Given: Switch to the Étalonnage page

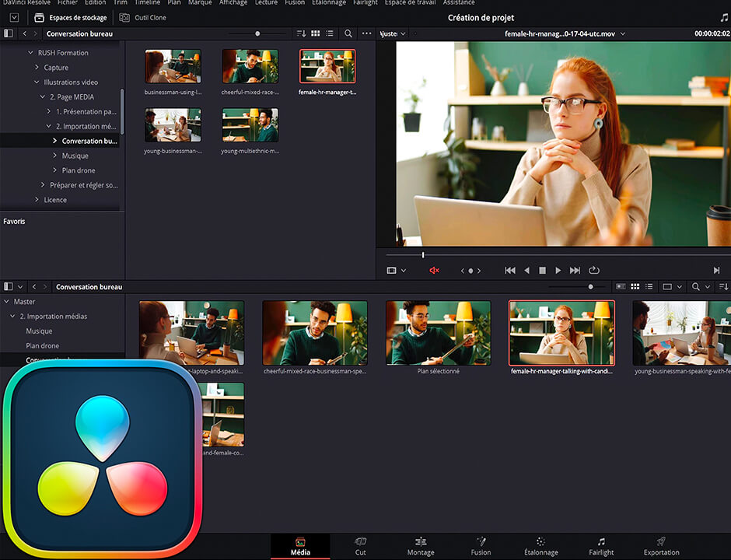Looking at the screenshot, I should click(540, 546).
